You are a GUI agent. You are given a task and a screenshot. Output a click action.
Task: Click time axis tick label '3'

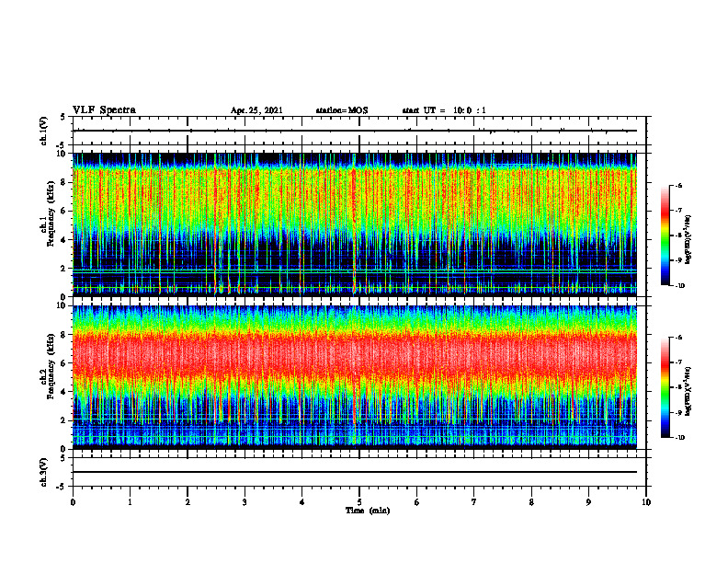coord(245,502)
